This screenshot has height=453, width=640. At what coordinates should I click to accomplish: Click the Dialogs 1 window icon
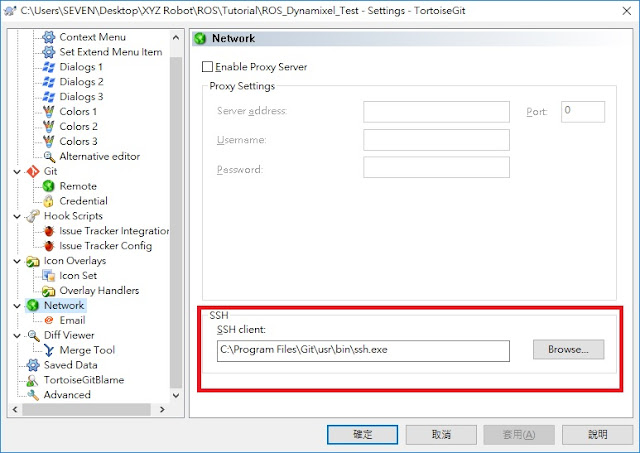pyautogui.click(x=49, y=67)
